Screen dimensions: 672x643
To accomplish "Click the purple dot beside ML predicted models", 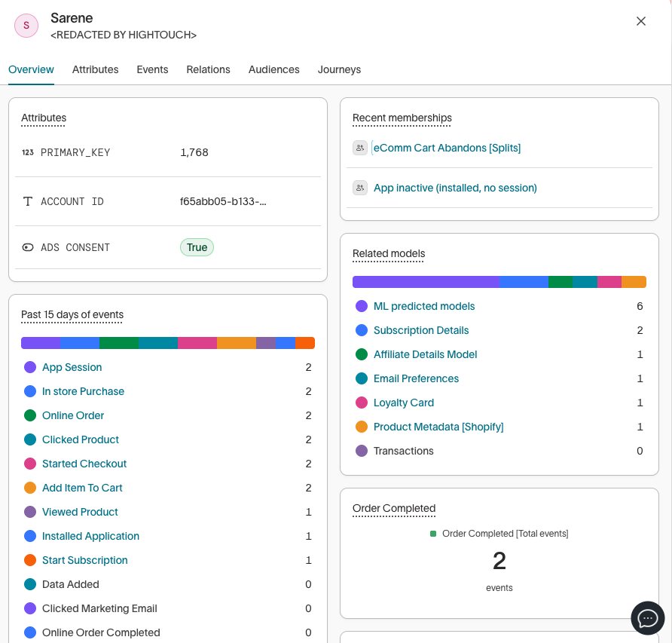I will 360,306.
